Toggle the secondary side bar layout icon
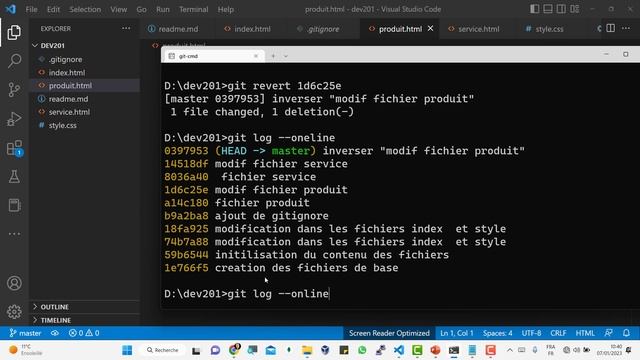This screenshot has width=640, height=360. pos(561,9)
